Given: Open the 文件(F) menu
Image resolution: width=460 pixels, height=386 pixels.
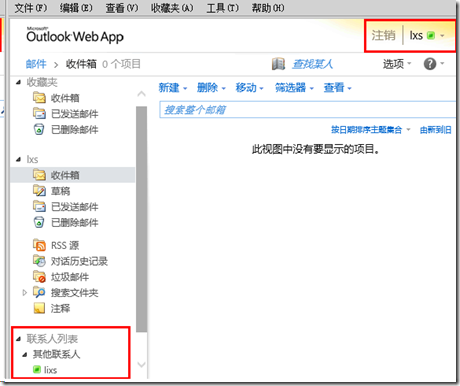Looking at the screenshot, I should [31, 8].
